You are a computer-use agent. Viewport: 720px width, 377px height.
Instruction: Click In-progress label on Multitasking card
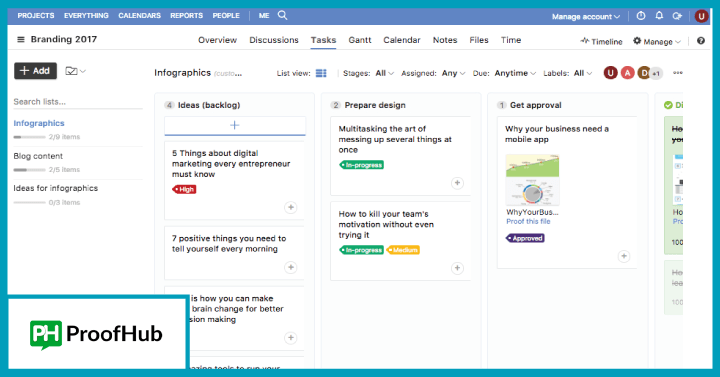click(x=362, y=165)
